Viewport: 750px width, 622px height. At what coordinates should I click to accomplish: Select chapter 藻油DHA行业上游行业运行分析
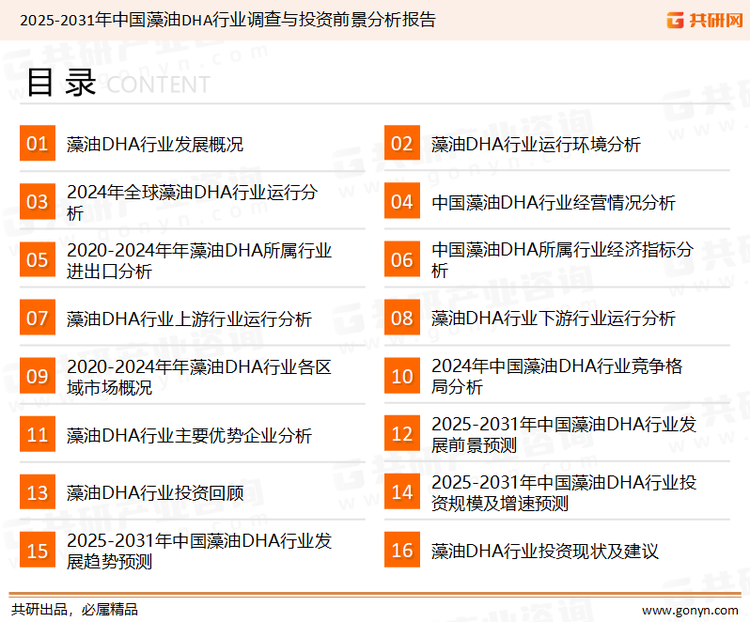pos(189,319)
